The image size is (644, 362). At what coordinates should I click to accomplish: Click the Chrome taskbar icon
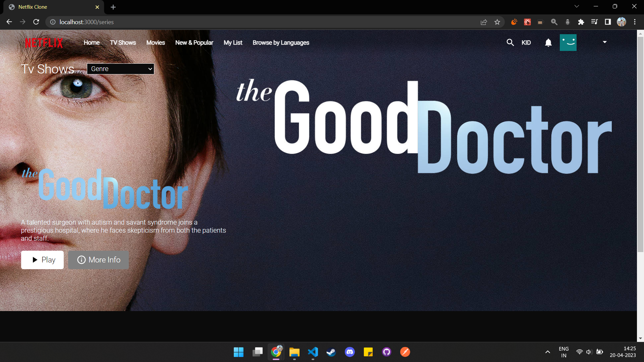[x=276, y=352]
